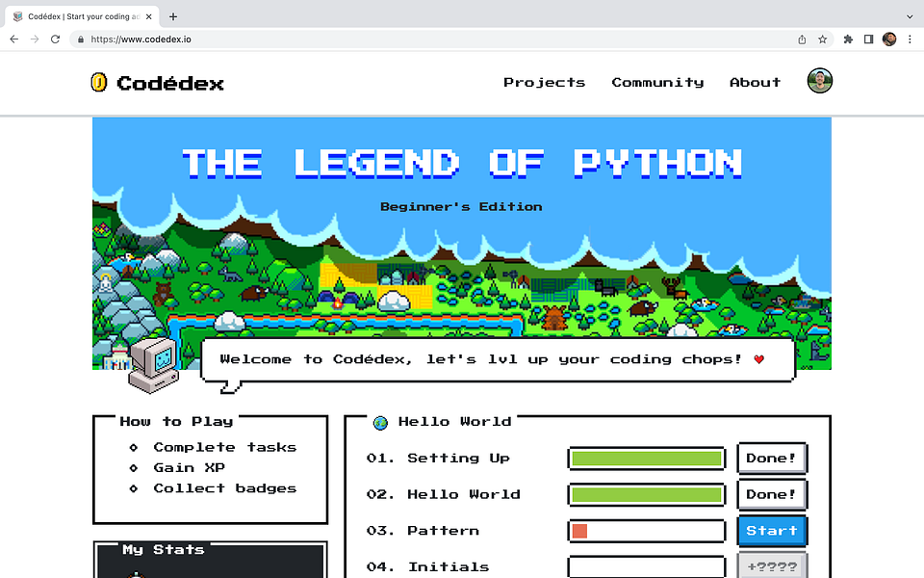Click the share icon in the address bar
924x578 pixels.
click(800, 39)
